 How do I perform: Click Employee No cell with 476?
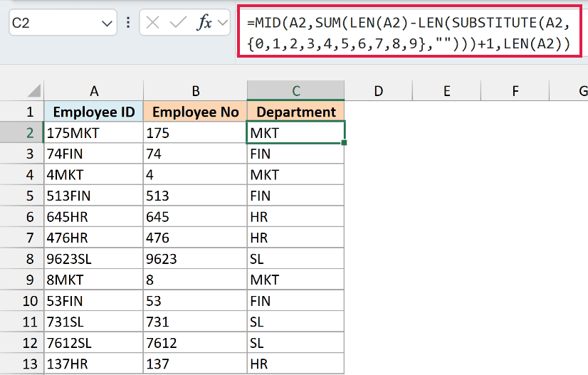pos(195,238)
